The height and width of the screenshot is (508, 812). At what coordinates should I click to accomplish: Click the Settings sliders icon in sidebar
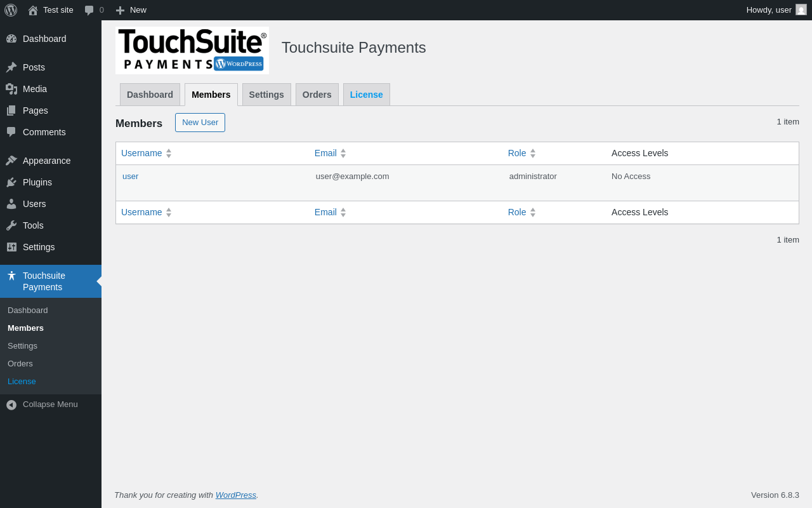[11, 247]
